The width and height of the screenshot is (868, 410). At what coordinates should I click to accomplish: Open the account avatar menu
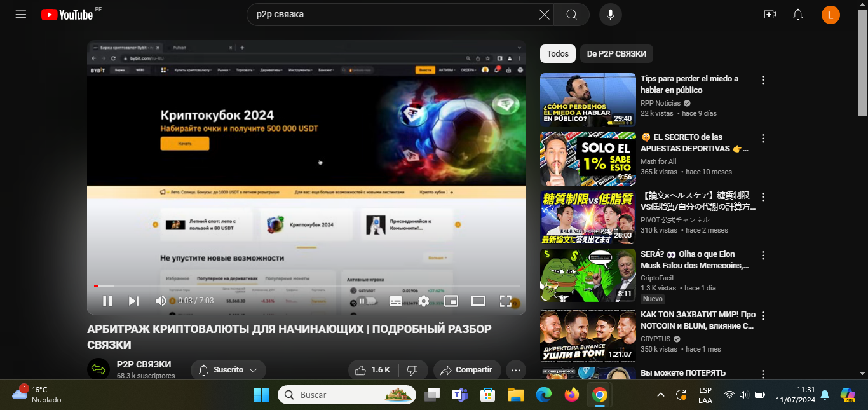point(831,15)
